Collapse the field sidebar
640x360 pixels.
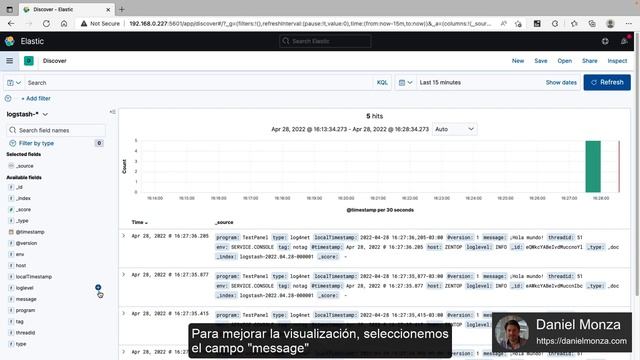112,112
